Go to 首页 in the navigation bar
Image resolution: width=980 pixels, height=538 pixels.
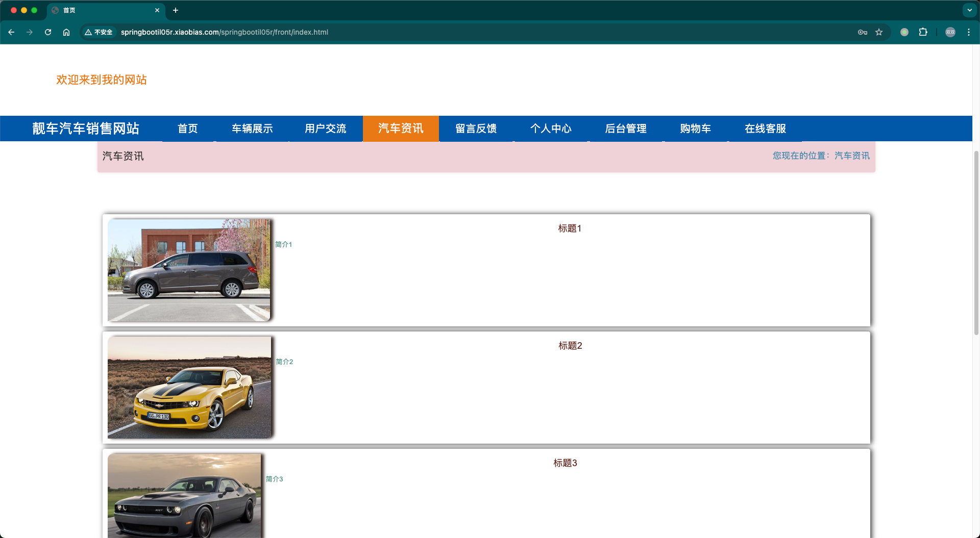(188, 129)
